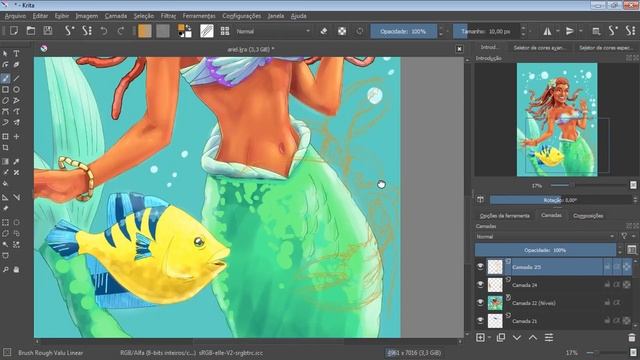Select the Crop tool

click(x=5, y=148)
